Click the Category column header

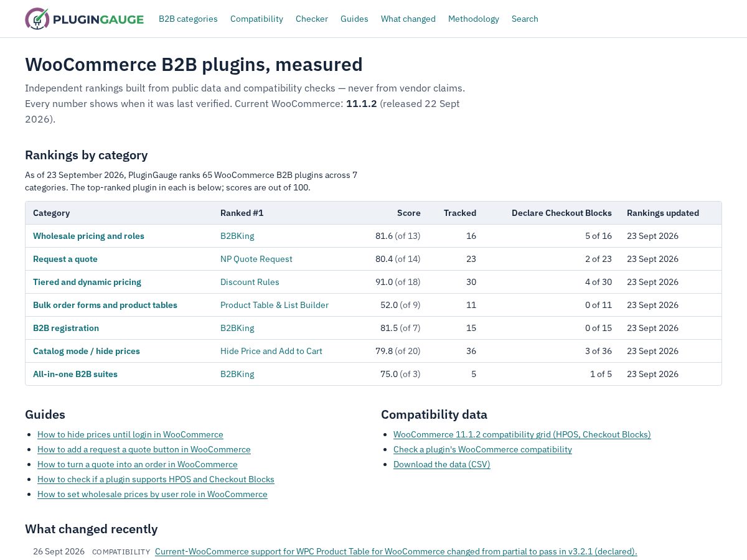(x=51, y=213)
